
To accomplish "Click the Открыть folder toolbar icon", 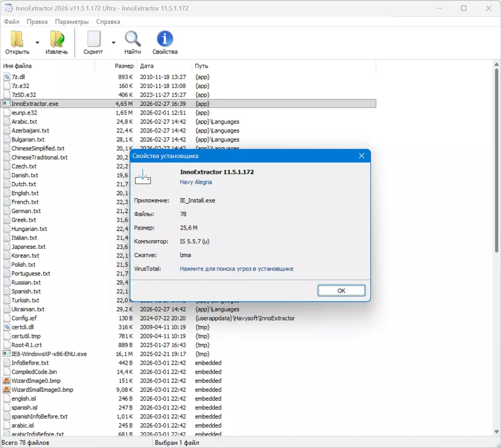I will 17,40.
